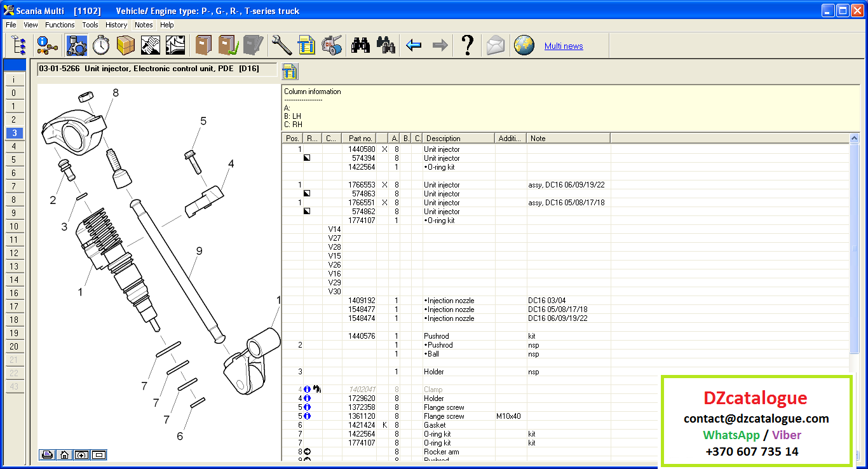Click the info icon on part 1361120 row
This screenshot has width=868, height=469.
308,416
